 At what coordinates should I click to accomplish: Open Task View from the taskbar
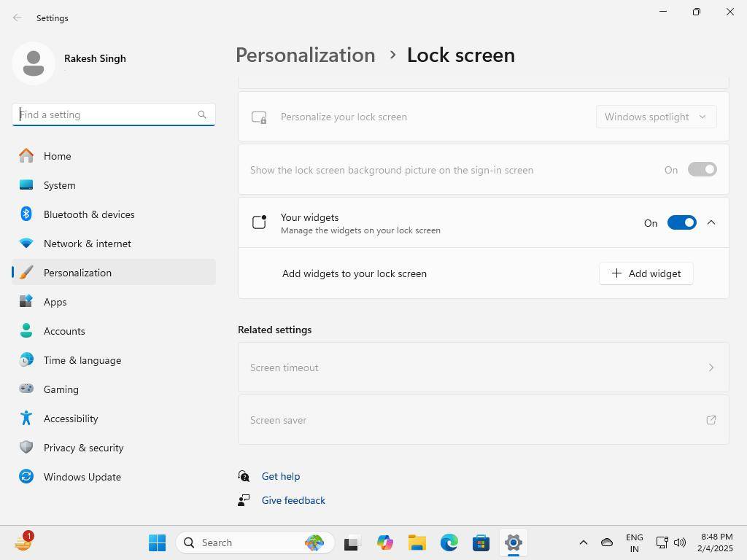tap(352, 542)
